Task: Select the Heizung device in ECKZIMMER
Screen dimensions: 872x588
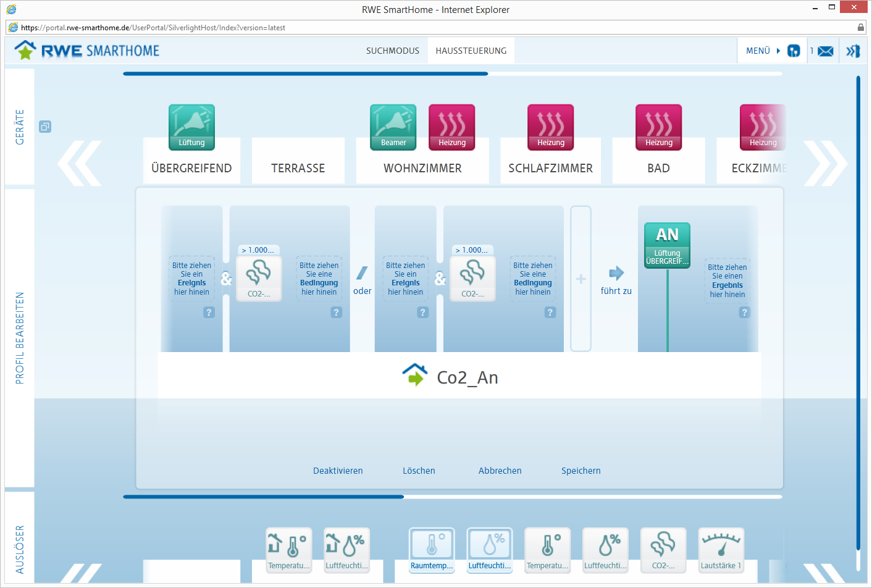Action: [763, 127]
